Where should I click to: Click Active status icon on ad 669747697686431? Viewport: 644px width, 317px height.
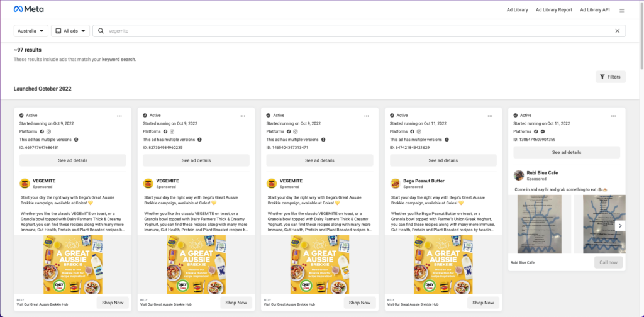pos(22,115)
